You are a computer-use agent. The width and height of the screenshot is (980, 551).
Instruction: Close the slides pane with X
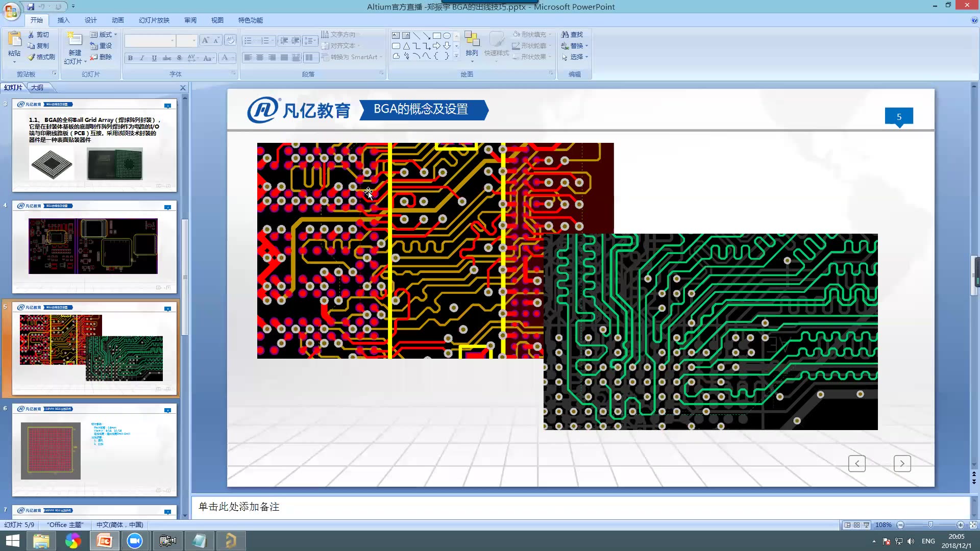pyautogui.click(x=183, y=88)
